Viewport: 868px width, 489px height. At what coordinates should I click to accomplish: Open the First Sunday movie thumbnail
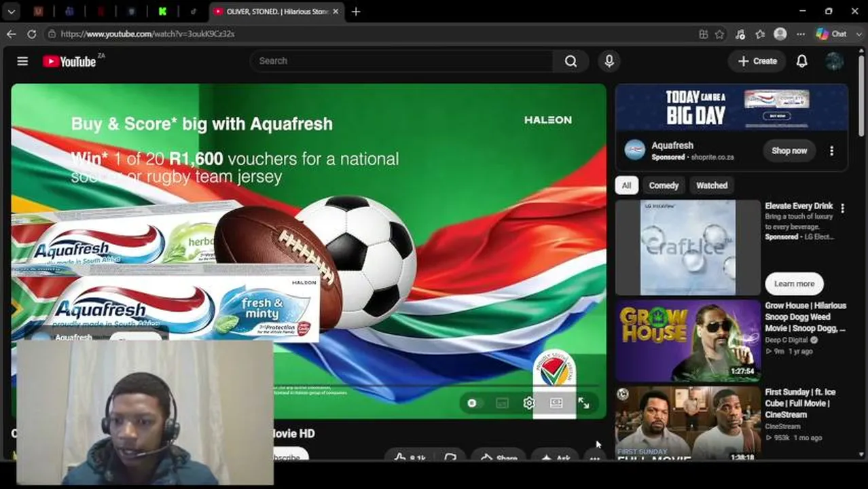688,424
